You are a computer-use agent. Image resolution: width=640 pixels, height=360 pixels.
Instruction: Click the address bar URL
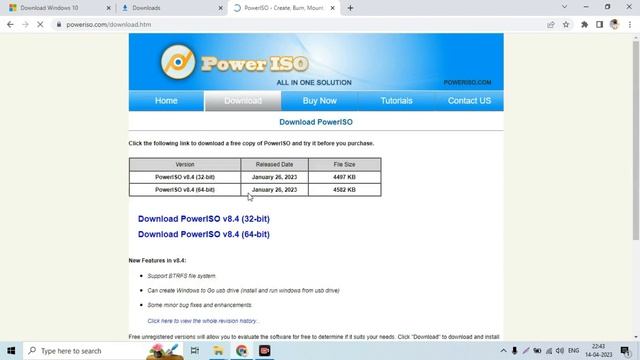click(x=109, y=24)
